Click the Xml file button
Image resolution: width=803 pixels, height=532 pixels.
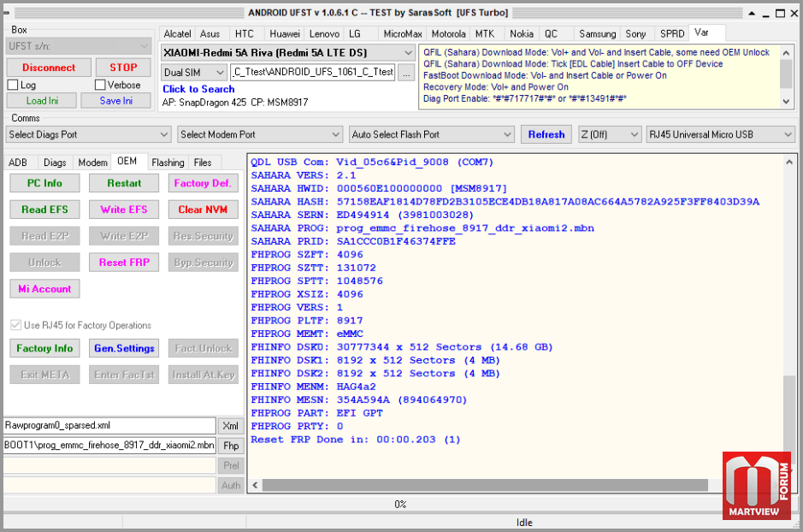pyautogui.click(x=230, y=426)
